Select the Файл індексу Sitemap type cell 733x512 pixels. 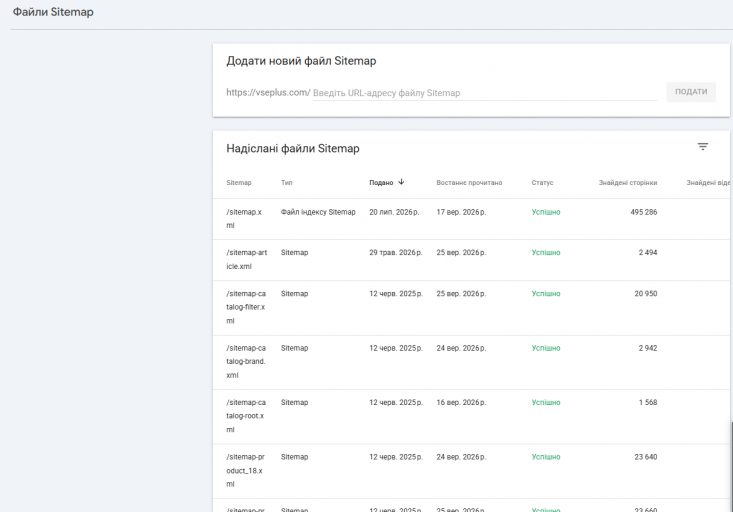(x=318, y=212)
